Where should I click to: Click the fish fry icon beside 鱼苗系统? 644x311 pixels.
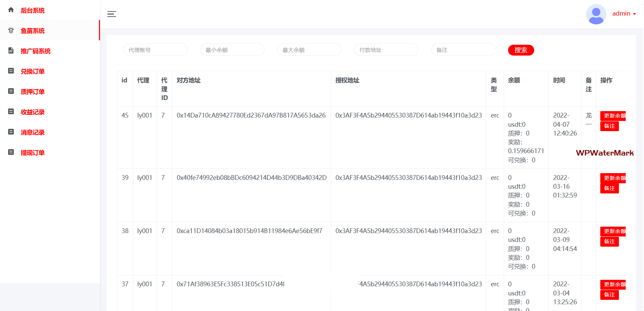click(11, 30)
